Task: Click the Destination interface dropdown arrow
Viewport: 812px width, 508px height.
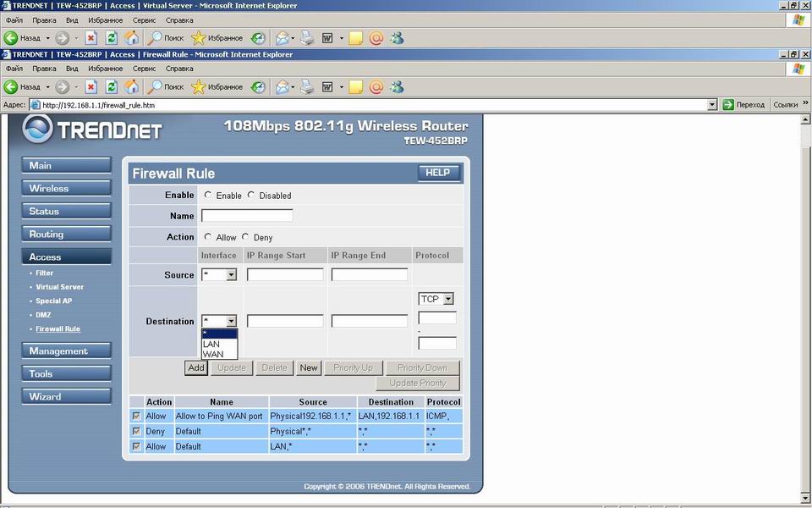Action: pyautogui.click(x=232, y=321)
